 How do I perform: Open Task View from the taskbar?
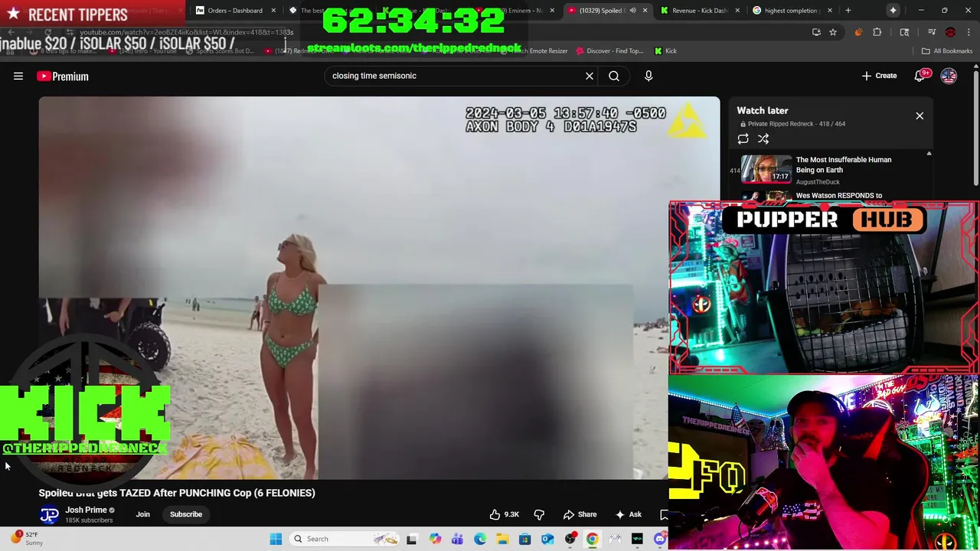click(x=411, y=539)
